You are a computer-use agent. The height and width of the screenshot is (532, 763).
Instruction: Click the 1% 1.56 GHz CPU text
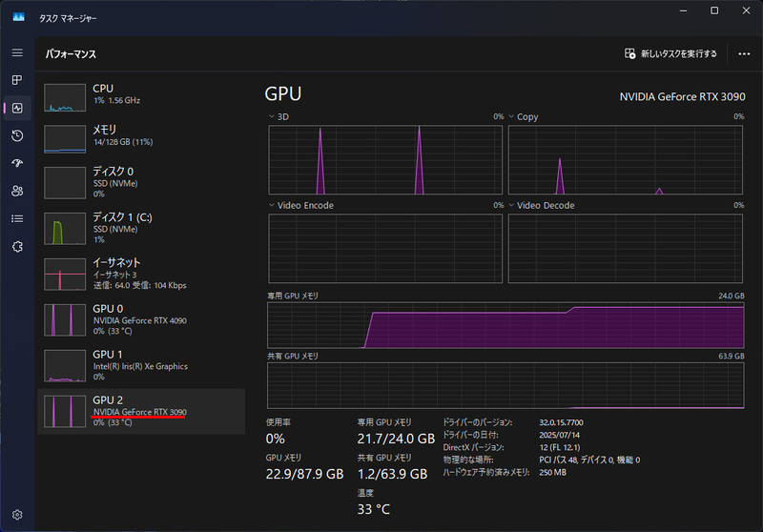click(x=116, y=100)
